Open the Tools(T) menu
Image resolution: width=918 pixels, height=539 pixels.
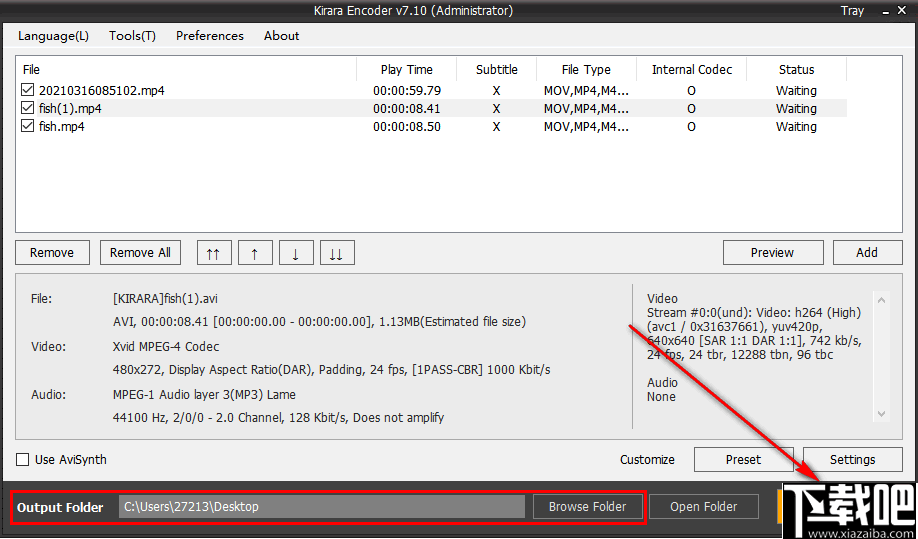[132, 36]
